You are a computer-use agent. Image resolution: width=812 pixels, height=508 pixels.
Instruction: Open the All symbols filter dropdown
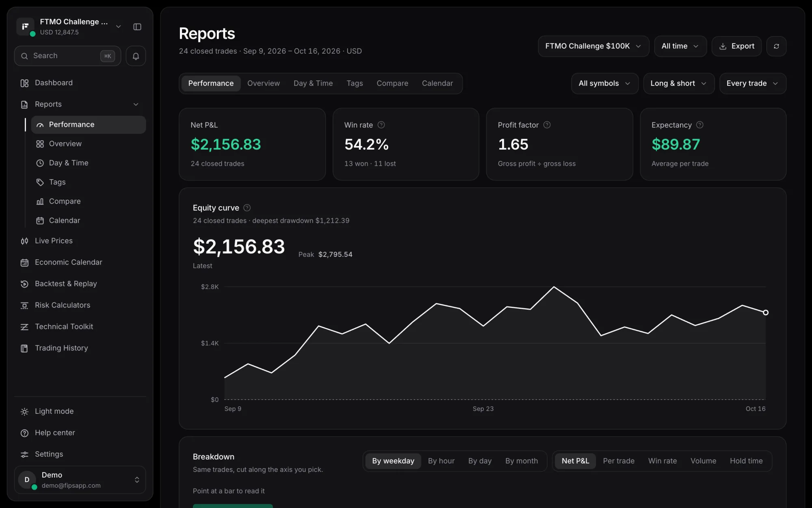tap(605, 83)
